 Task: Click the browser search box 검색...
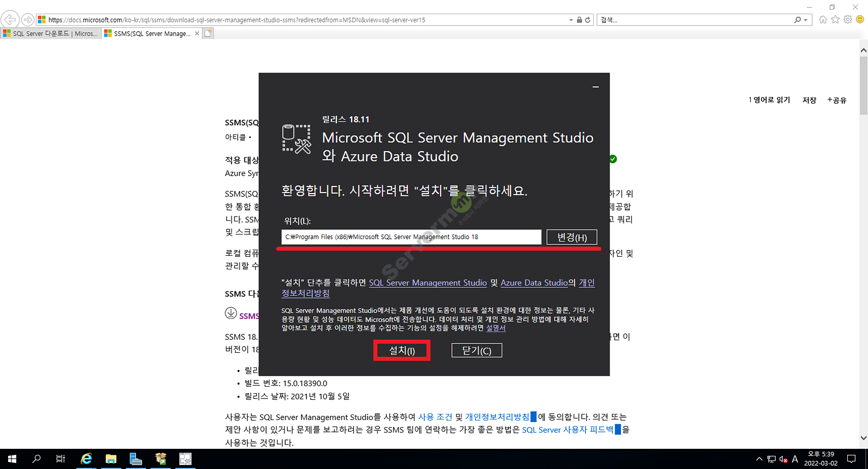coord(695,20)
